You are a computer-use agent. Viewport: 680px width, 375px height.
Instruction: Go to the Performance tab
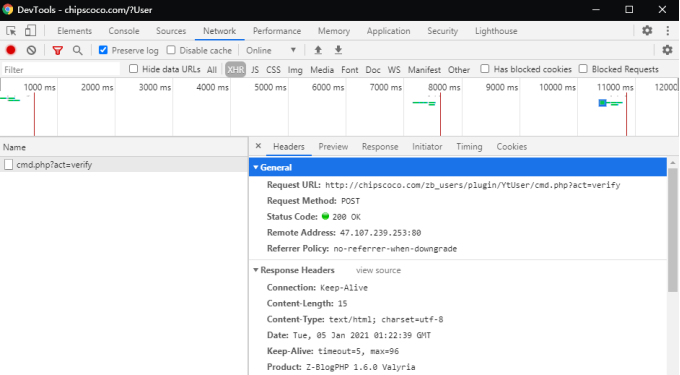(277, 31)
